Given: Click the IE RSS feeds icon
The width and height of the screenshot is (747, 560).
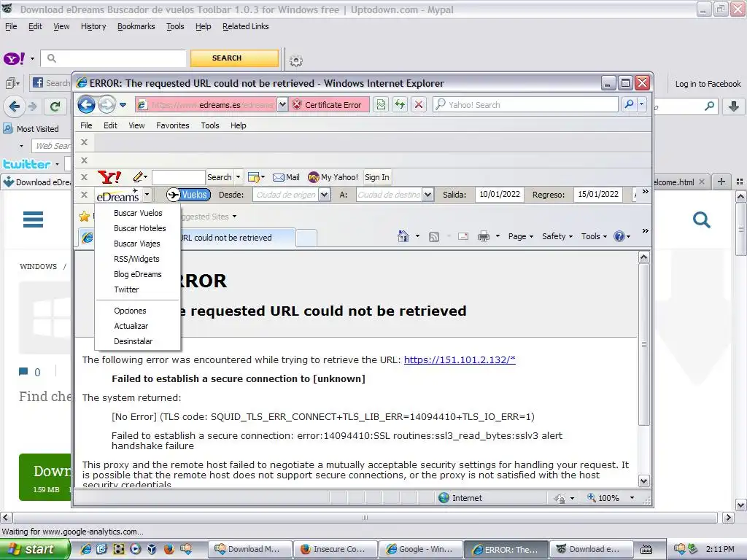Looking at the screenshot, I should point(433,237).
